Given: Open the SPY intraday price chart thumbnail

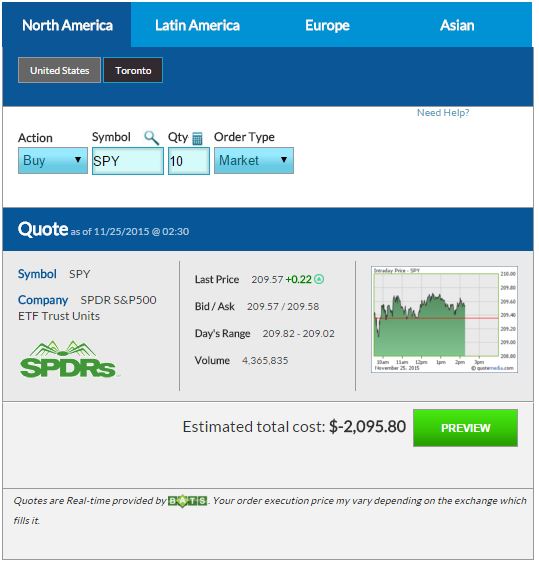Looking at the screenshot, I should (444, 319).
